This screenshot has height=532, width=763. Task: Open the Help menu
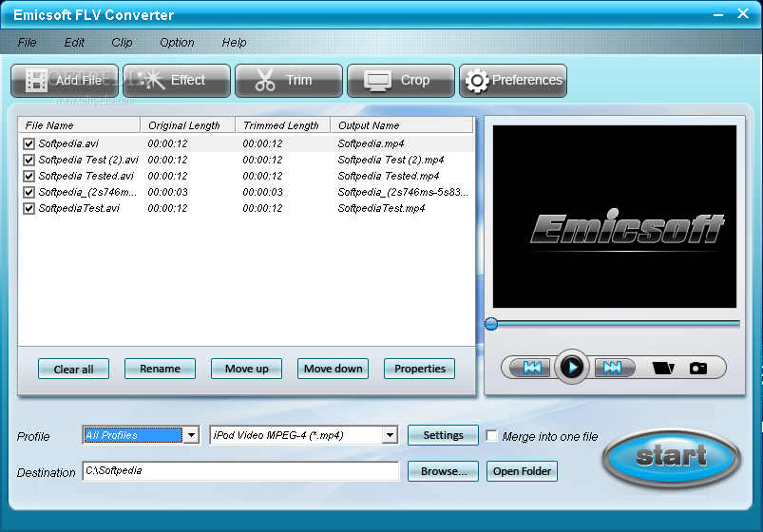pyautogui.click(x=234, y=43)
